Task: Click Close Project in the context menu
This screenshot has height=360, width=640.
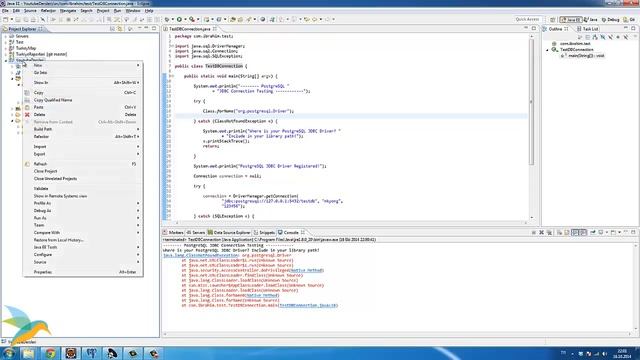Action: (83, 171)
